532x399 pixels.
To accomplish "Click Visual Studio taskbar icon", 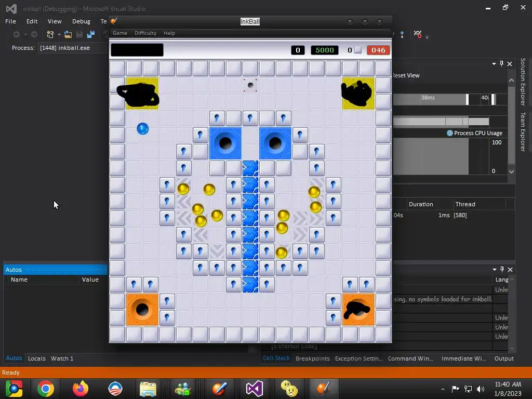I will tap(254, 389).
